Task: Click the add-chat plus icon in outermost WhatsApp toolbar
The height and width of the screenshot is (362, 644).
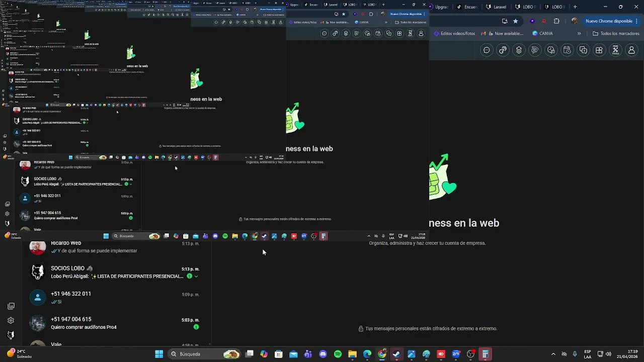Action: (x=583, y=50)
